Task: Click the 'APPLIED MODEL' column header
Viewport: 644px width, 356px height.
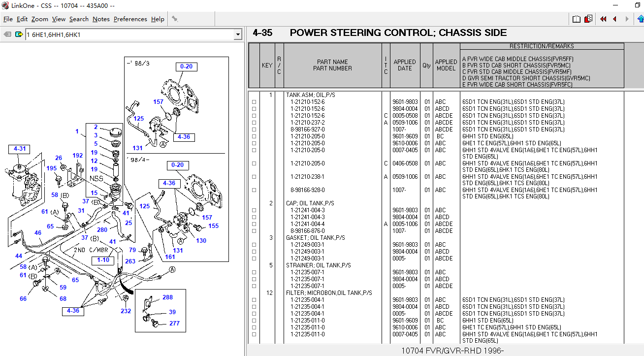Action: [x=446, y=65]
